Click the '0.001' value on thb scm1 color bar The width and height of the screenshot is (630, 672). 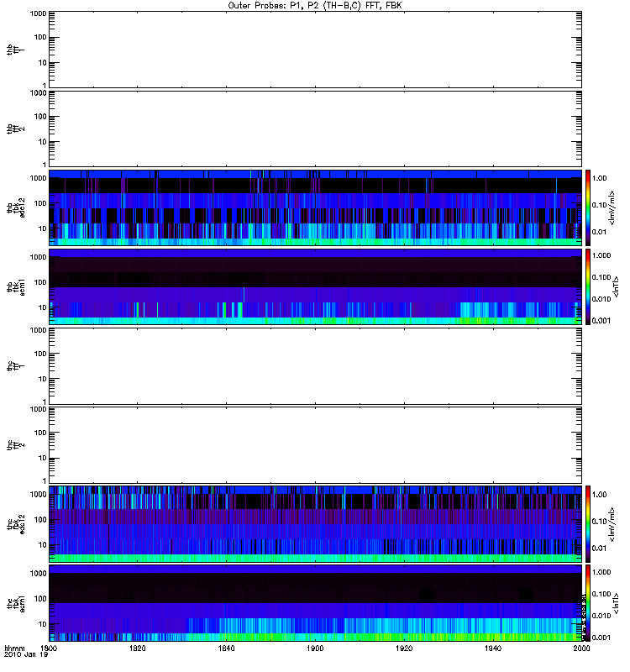[601, 321]
